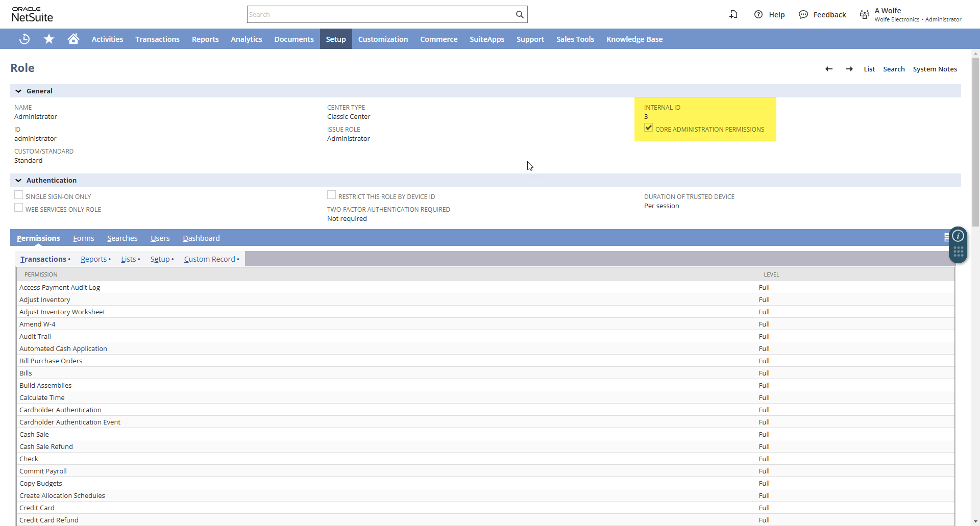Go to previous role with left arrow
The height and width of the screenshot is (526, 980).
tap(829, 69)
